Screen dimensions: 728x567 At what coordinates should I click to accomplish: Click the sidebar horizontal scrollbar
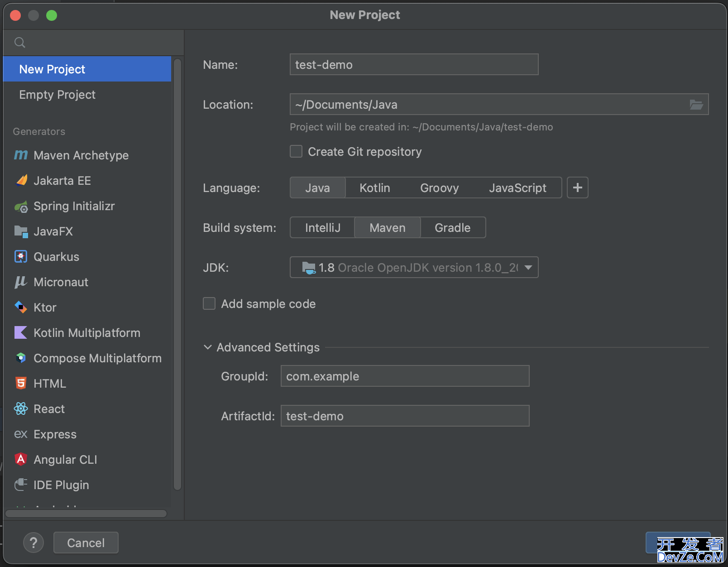tap(86, 514)
